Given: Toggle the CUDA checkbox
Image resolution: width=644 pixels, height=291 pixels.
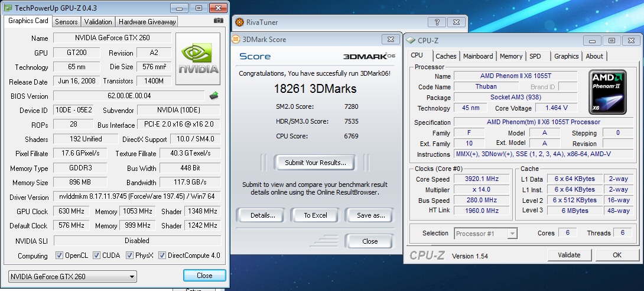Looking at the screenshot, I should point(96,256).
